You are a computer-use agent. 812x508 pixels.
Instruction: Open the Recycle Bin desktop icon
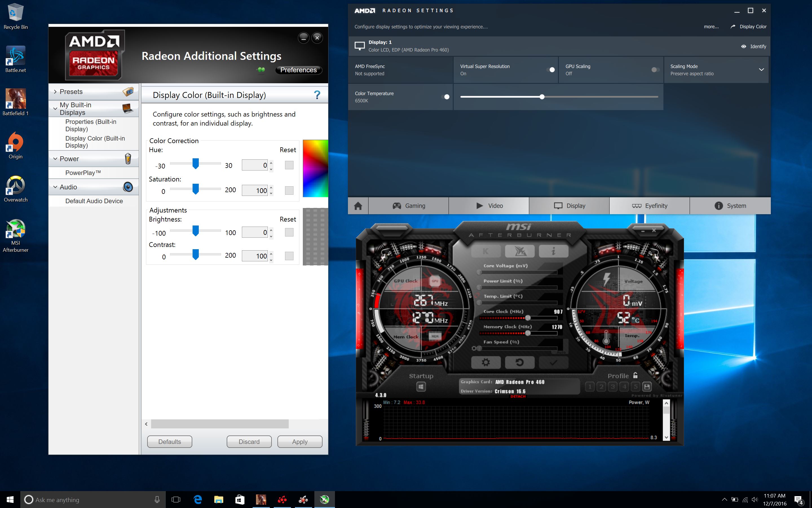[16, 16]
